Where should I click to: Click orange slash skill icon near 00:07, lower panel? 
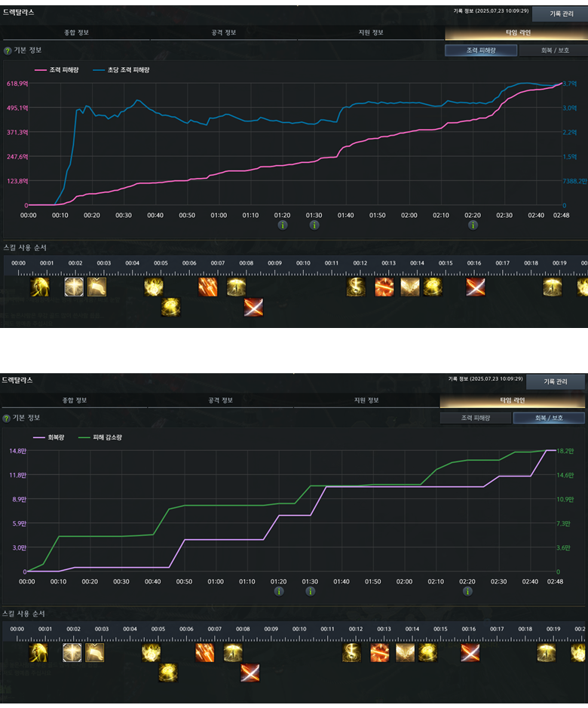204,652
